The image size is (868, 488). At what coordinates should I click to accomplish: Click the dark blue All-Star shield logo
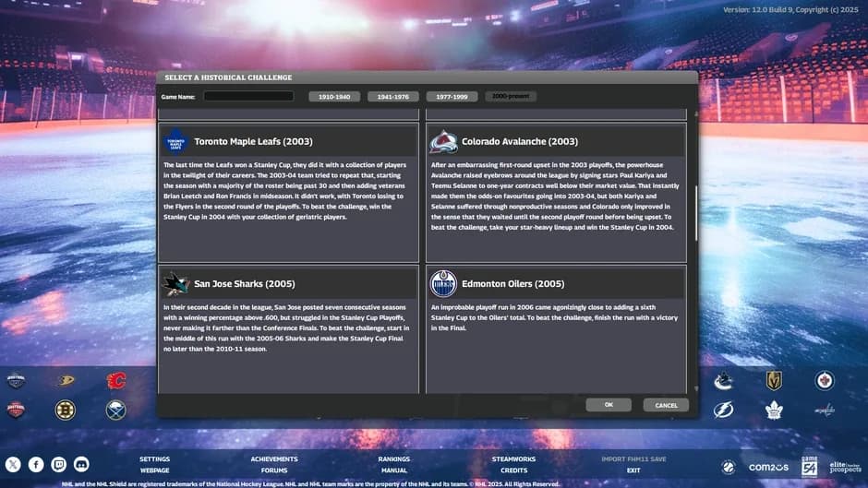[x=16, y=380]
